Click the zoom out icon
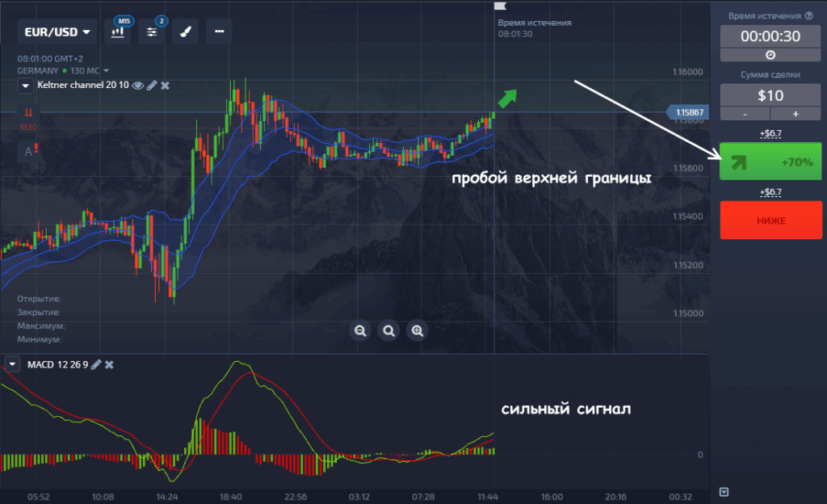827x504 pixels. (359, 330)
